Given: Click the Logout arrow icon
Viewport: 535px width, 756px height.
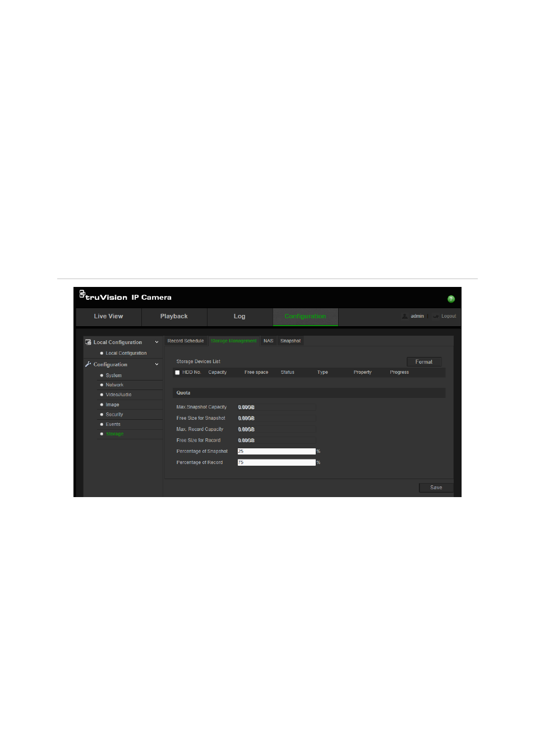Looking at the screenshot, I should point(436,316).
